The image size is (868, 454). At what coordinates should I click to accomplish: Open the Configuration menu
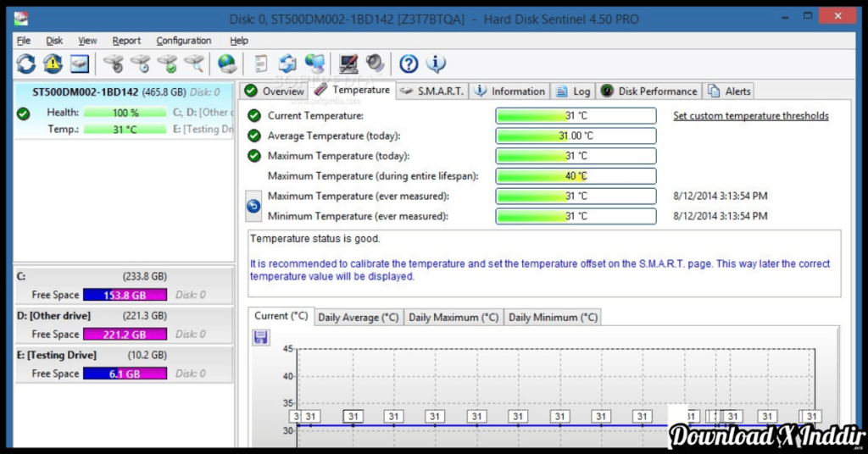pos(183,41)
